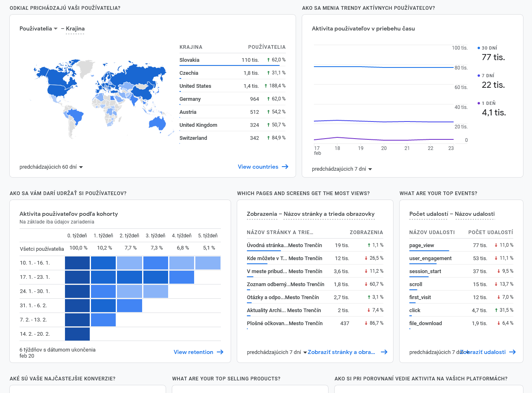Open the View retention report
The width and height of the screenshot is (532, 393).
coord(193,352)
